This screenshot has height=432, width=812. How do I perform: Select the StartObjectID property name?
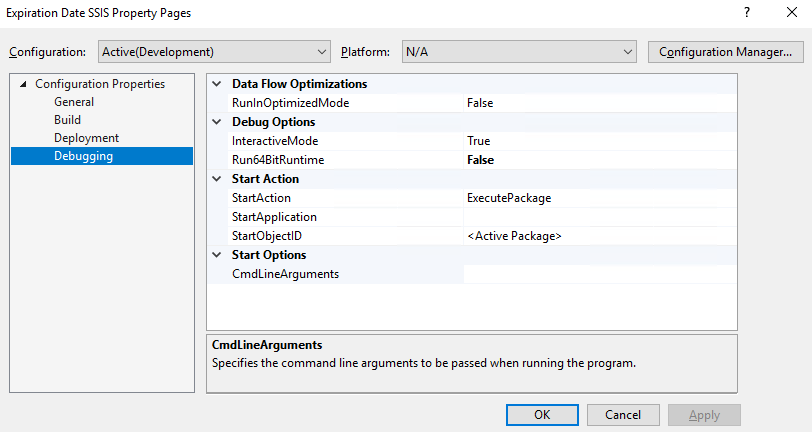pyautogui.click(x=267, y=236)
